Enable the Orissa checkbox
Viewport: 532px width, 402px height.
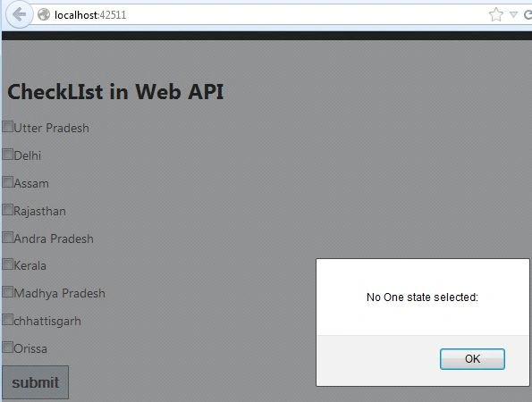coord(8,348)
